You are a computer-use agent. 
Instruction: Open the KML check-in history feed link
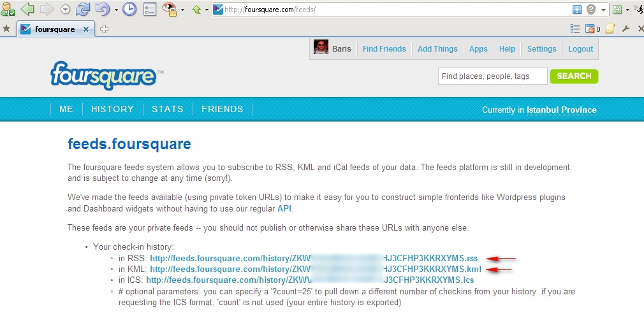pos(316,269)
